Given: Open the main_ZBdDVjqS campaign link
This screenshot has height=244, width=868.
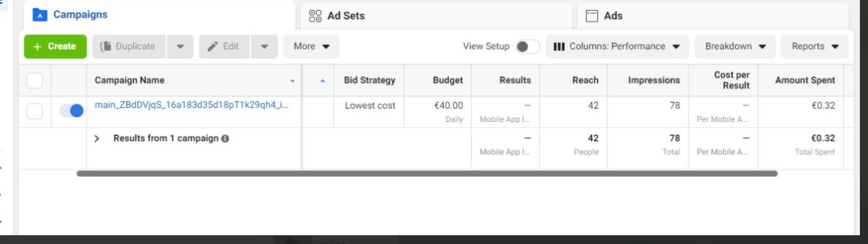Looking at the screenshot, I should click(192, 106).
